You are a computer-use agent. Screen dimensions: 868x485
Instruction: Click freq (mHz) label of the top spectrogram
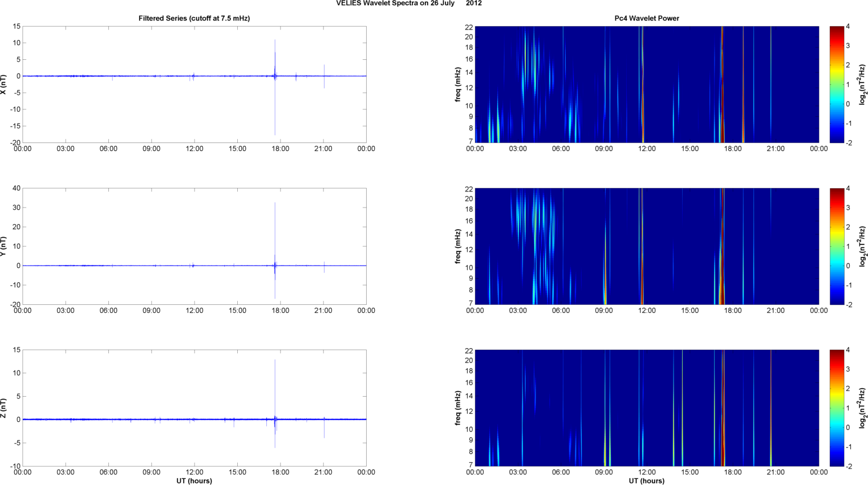click(458, 84)
